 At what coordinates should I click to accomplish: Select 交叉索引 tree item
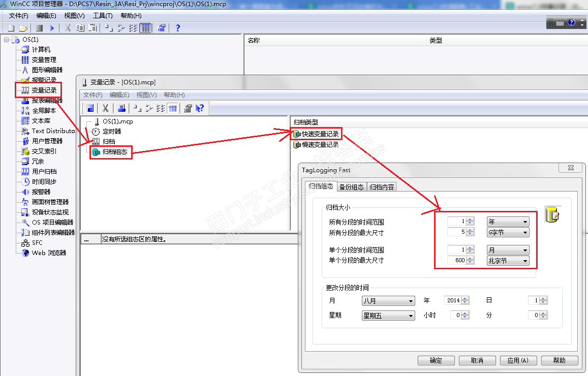pos(44,151)
